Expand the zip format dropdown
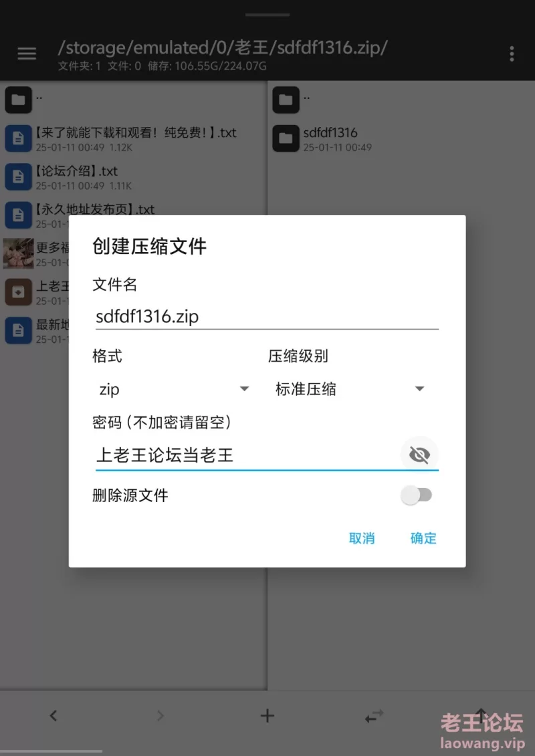 pos(173,389)
